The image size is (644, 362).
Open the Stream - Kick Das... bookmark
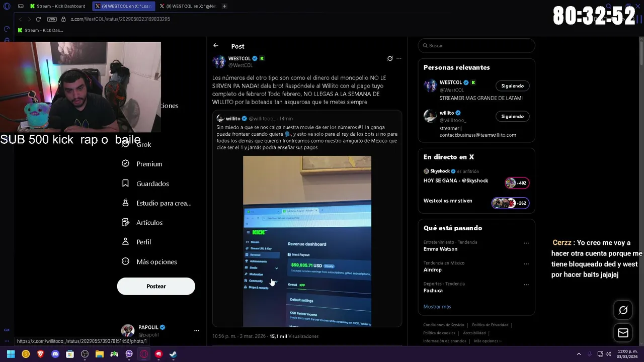tap(41, 30)
